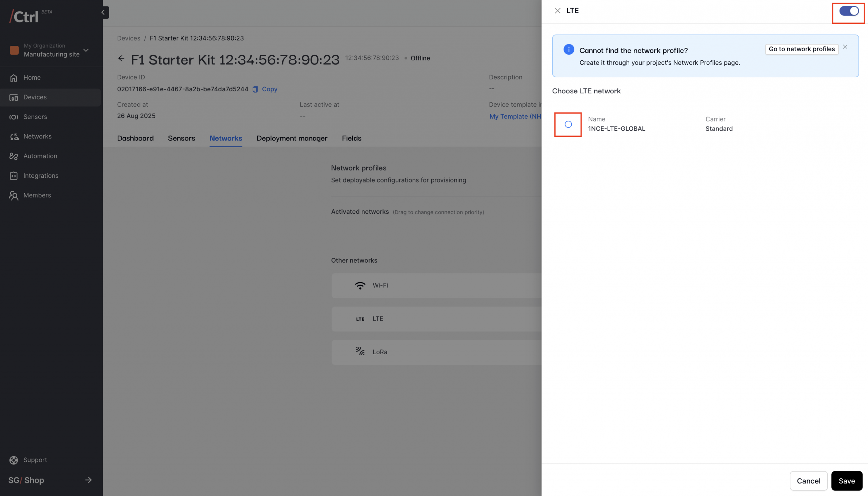This screenshot has height=496, width=868.
Task: Click the back arrow beside device title
Action: (x=121, y=59)
